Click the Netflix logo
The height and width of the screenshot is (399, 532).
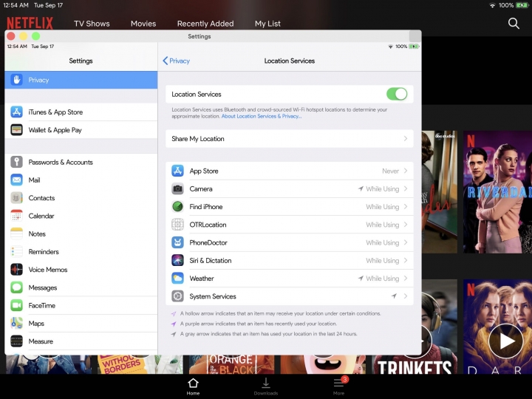tap(30, 24)
